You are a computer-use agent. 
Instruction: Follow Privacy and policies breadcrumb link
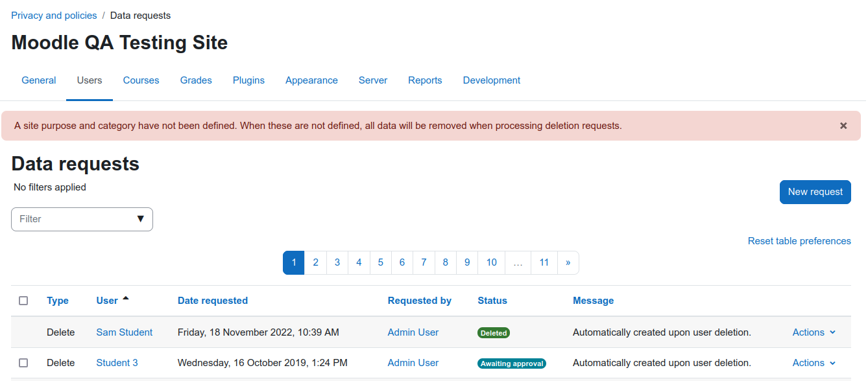point(54,16)
